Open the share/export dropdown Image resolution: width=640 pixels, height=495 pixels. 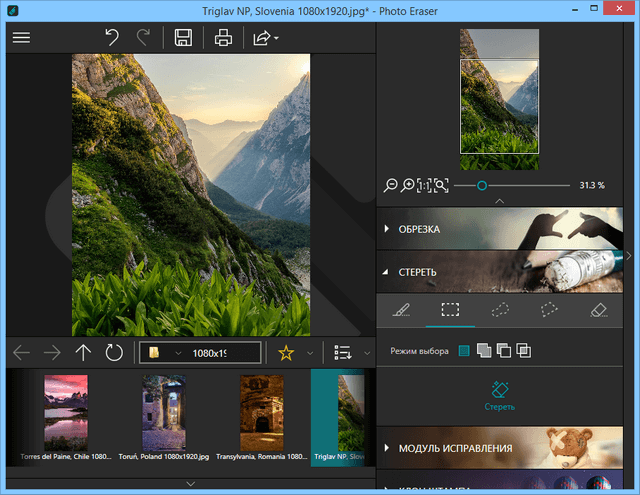point(265,38)
